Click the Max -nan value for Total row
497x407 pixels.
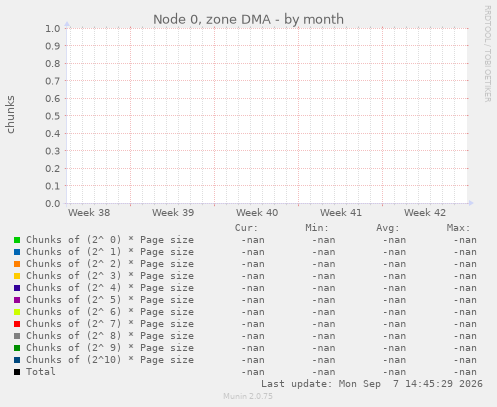[465, 372]
